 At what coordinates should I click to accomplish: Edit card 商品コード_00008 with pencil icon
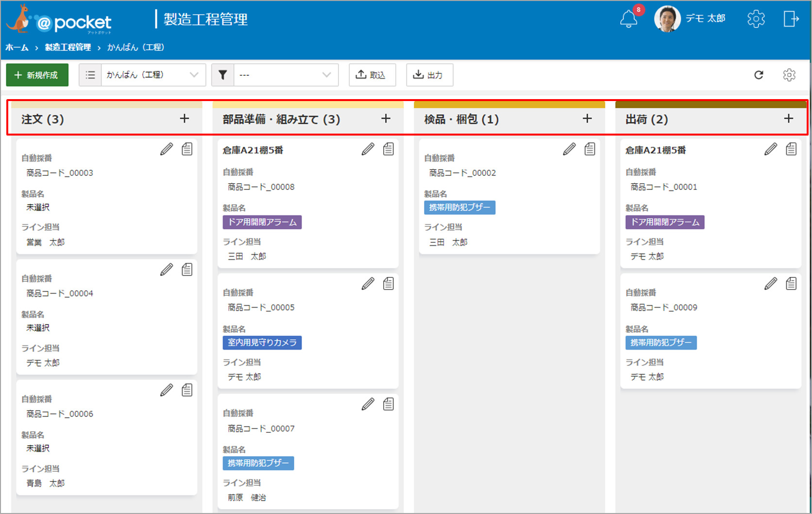368,149
